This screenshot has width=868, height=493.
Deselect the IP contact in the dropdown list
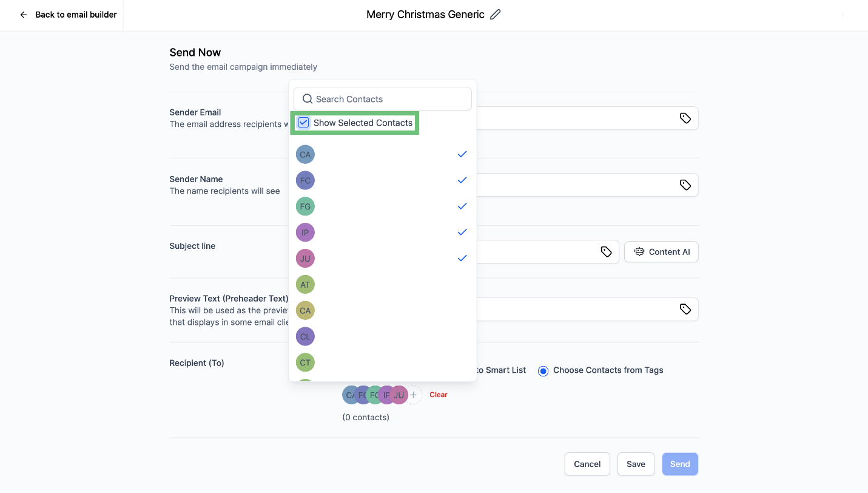[382, 233]
